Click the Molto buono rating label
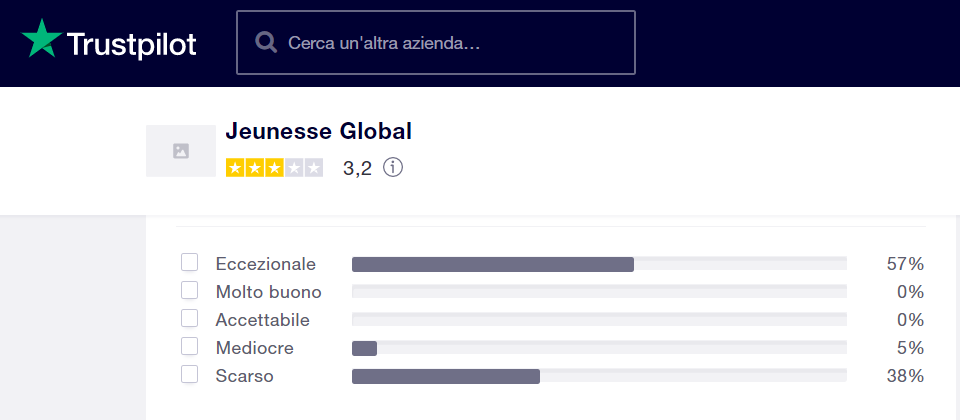The width and height of the screenshot is (960, 420). [x=269, y=292]
